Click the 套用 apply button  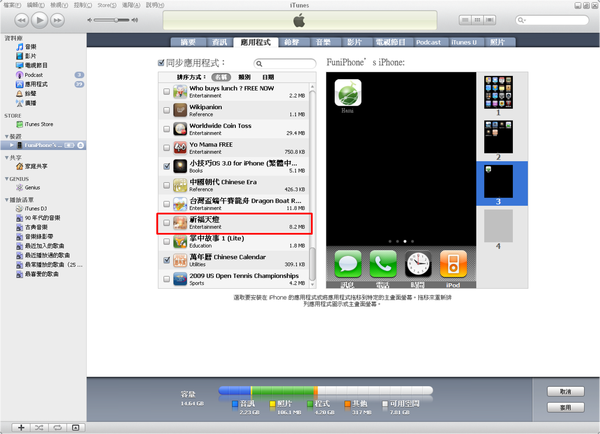click(x=566, y=408)
